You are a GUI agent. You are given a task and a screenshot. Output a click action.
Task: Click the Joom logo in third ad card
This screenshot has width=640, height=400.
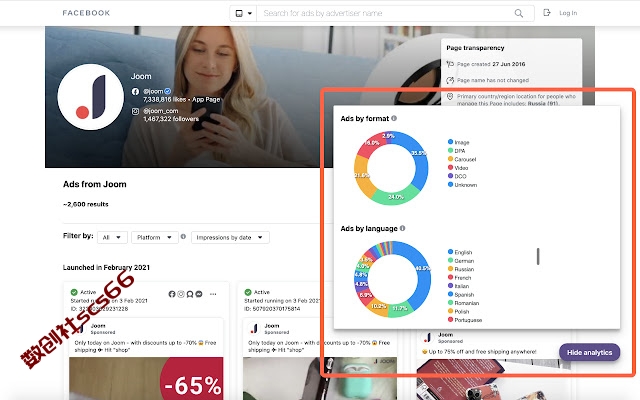click(x=428, y=338)
